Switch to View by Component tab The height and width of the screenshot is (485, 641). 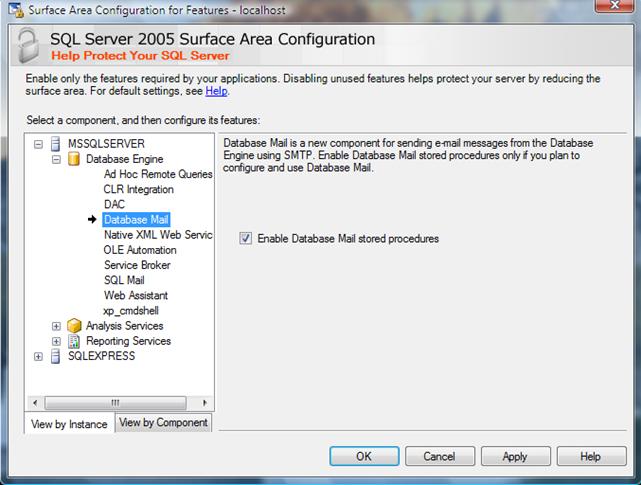point(164,423)
